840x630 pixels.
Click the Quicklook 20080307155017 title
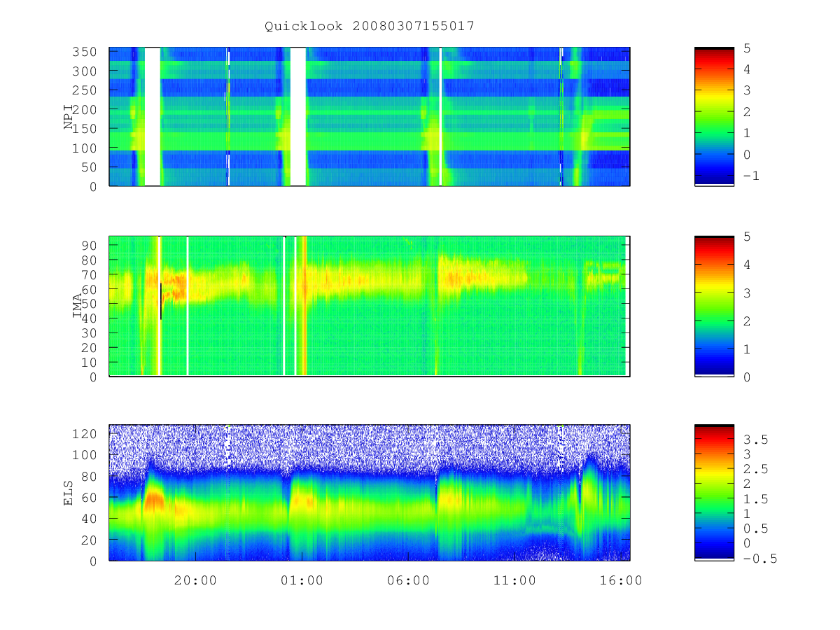pos(370,26)
